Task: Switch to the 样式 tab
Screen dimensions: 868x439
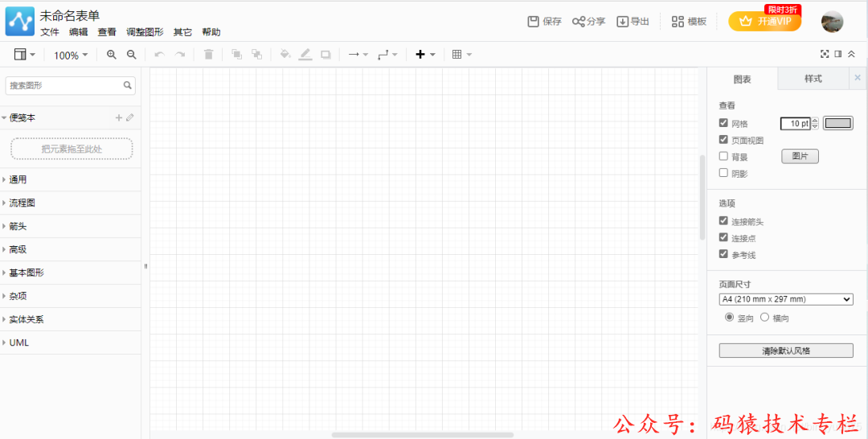Action: tap(813, 79)
